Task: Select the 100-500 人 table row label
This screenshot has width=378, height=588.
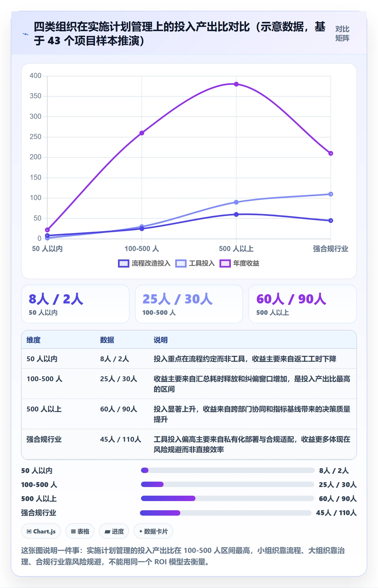Action: 44,379
